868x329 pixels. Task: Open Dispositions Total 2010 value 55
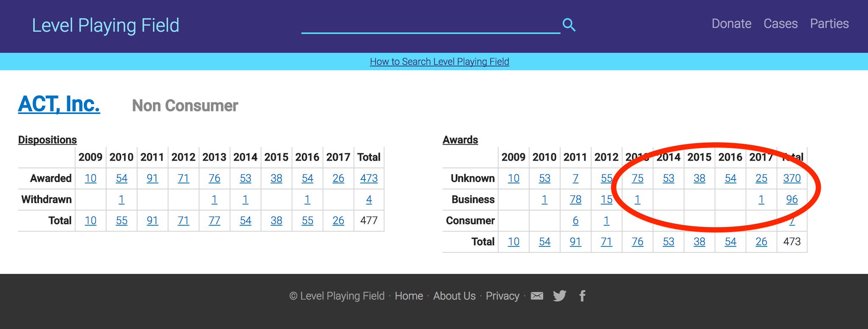click(x=122, y=221)
